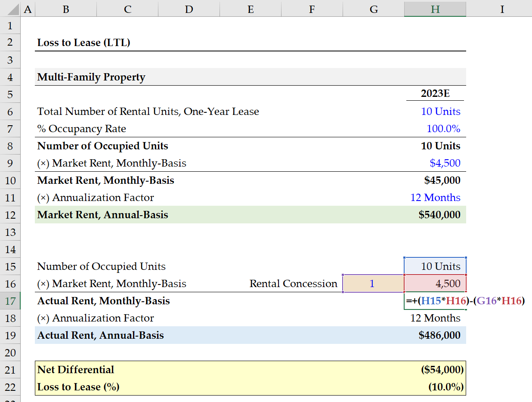532x402 pixels.
Task: Click the (10.0%) Loss to Lease cell
Action: coord(435,387)
